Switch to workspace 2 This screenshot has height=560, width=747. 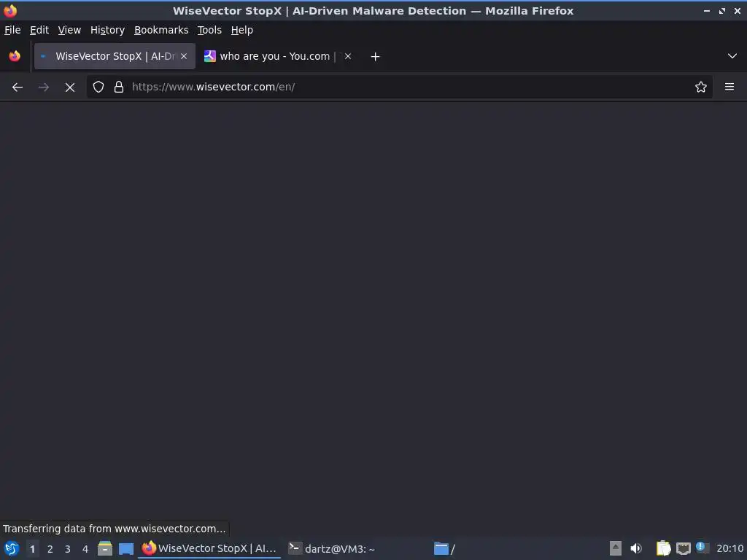[50, 549]
